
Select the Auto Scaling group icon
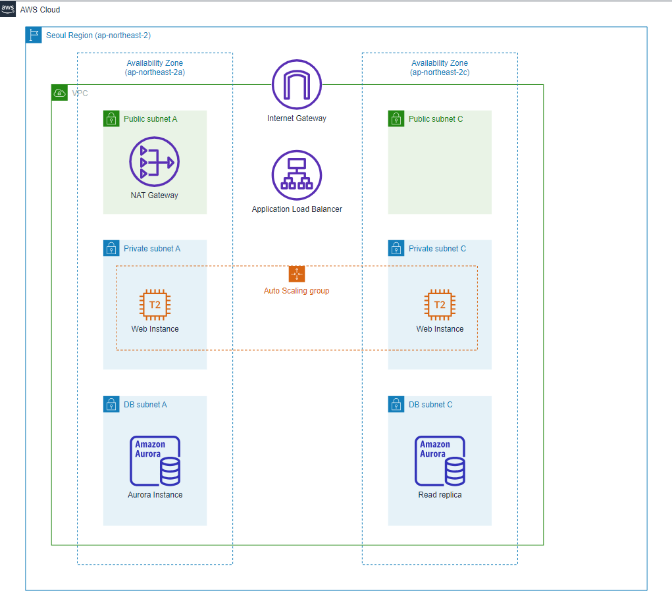297,274
